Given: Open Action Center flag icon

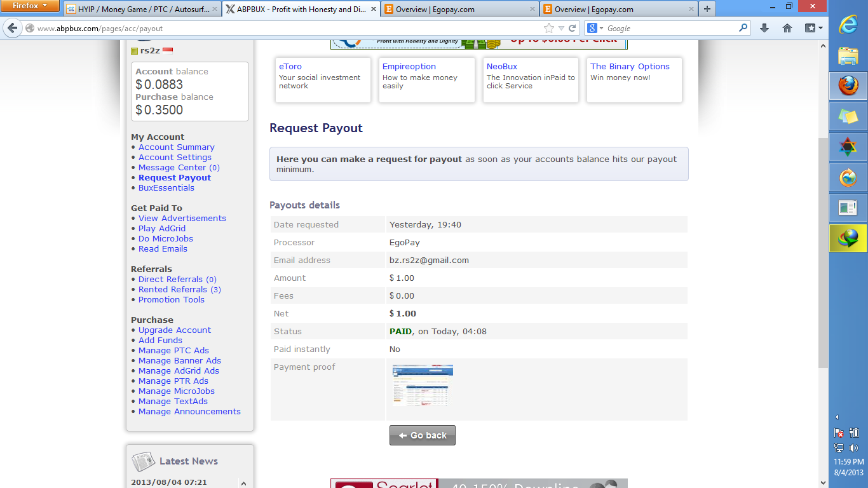Looking at the screenshot, I should coord(839,433).
